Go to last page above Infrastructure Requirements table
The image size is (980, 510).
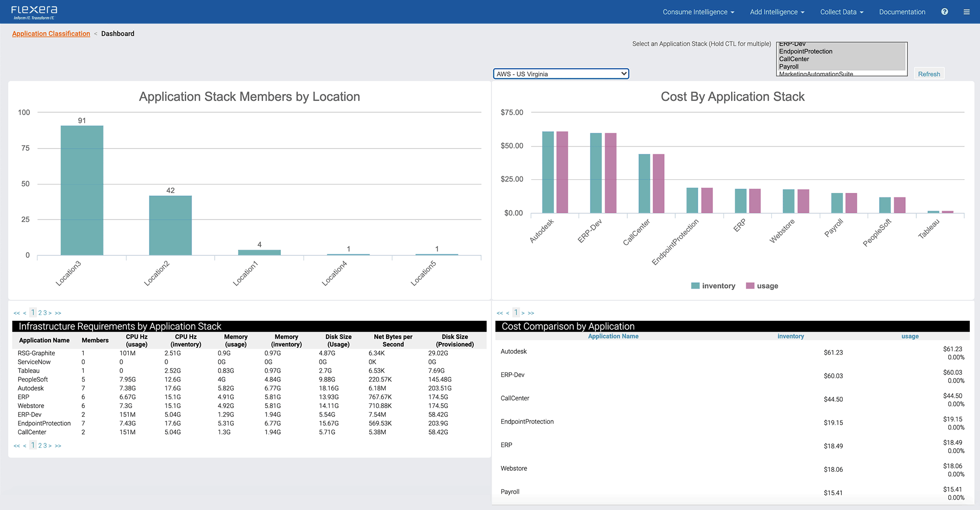[x=58, y=313]
